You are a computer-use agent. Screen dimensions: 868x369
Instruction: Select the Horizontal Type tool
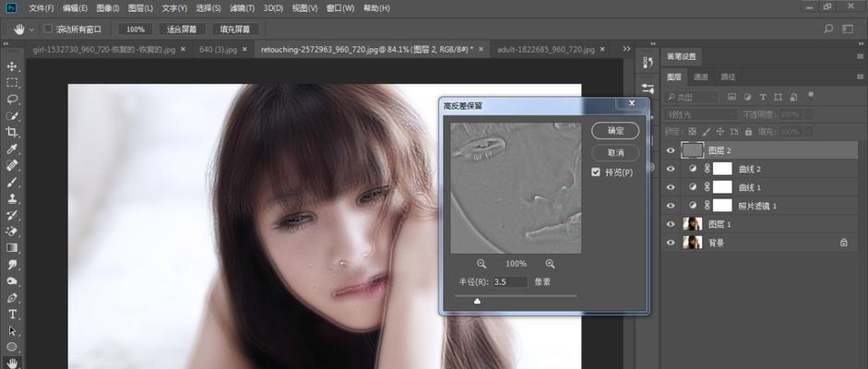coord(12,315)
